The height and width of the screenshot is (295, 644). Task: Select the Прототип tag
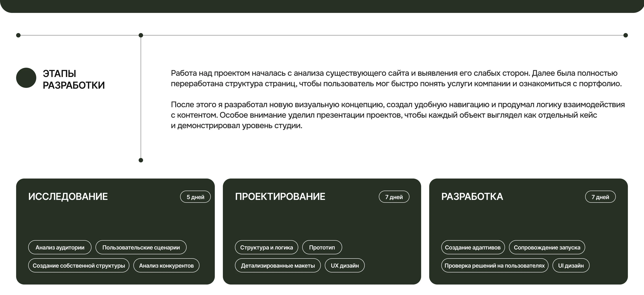pyautogui.click(x=322, y=247)
